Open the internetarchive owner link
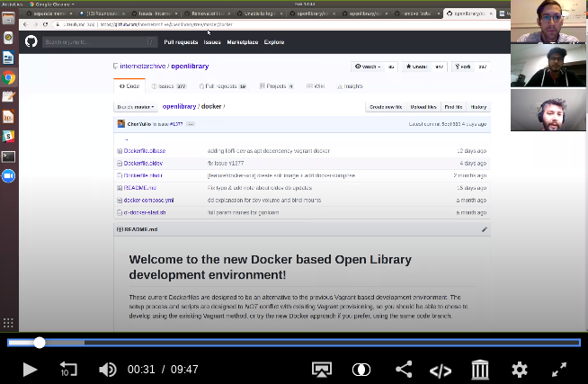This screenshot has width=588, height=384. [142, 66]
